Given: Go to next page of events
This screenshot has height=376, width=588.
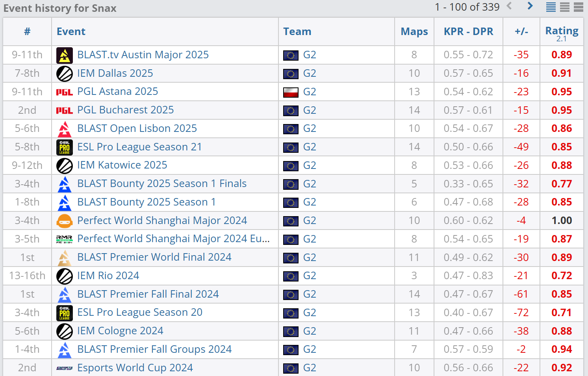Looking at the screenshot, I should [x=530, y=6].
